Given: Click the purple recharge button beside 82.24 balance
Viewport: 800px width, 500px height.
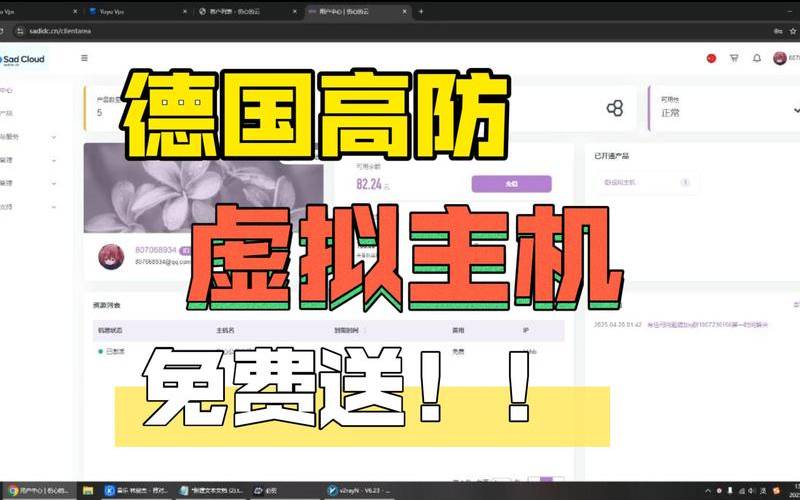Looking at the screenshot, I should [x=511, y=184].
